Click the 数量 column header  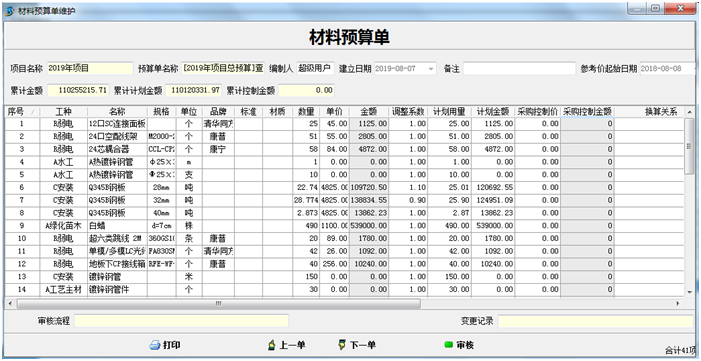pyautogui.click(x=306, y=111)
